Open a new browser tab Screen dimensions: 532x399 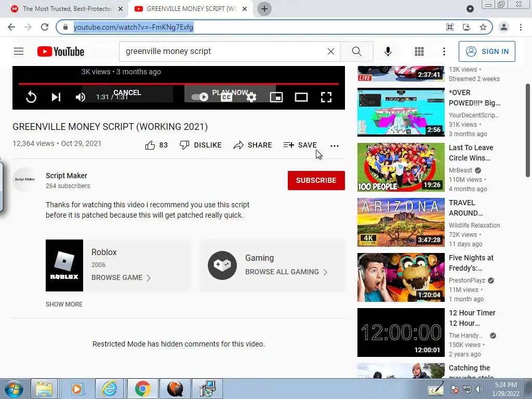(x=264, y=9)
